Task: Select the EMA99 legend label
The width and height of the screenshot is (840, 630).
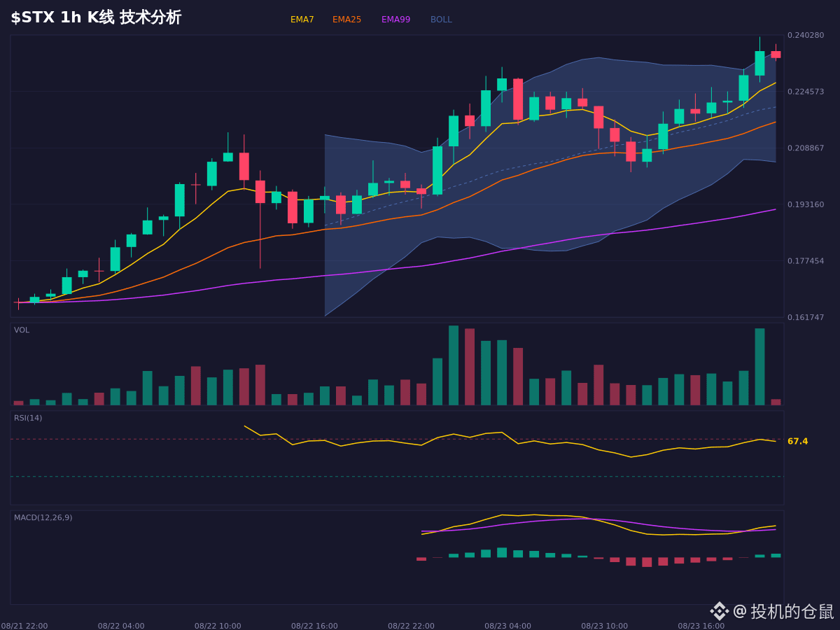Action: (396, 20)
